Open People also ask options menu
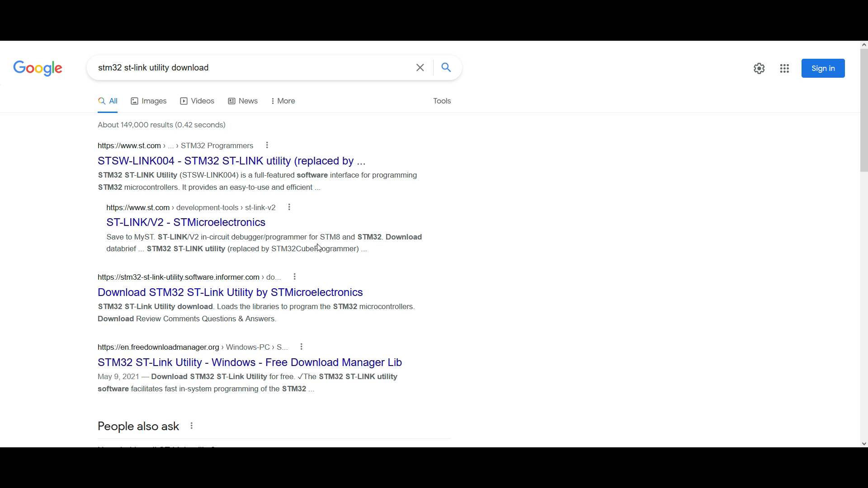The width and height of the screenshot is (868, 488). tap(192, 426)
